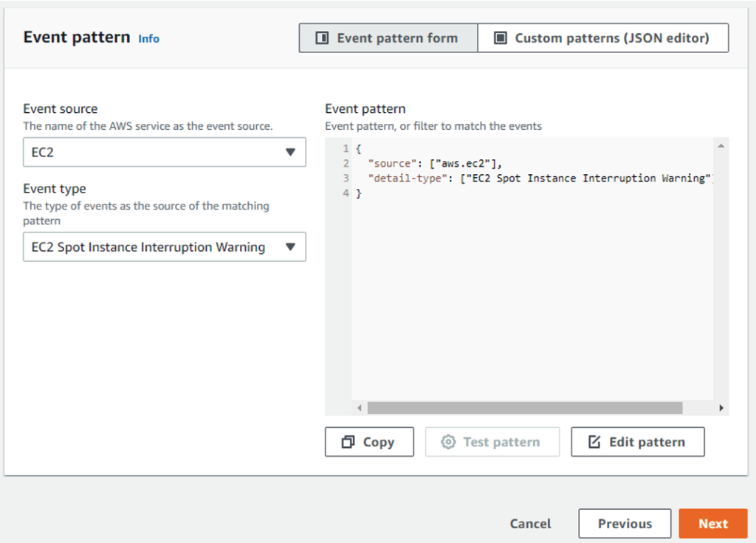The width and height of the screenshot is (756, 543).
Task: Click the Previous button
Action: 625,523
